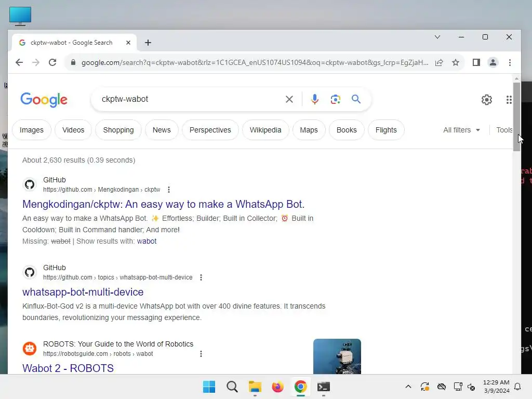Click the browser forward arrow
The height and width of the screenshot is (399, 532).
36,62
